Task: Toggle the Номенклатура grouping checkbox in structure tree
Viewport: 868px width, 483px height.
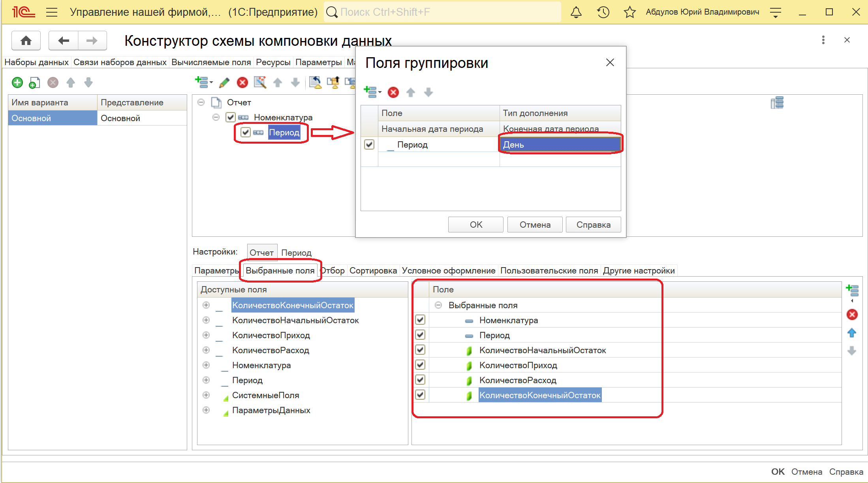Action: tap(231, 117)
